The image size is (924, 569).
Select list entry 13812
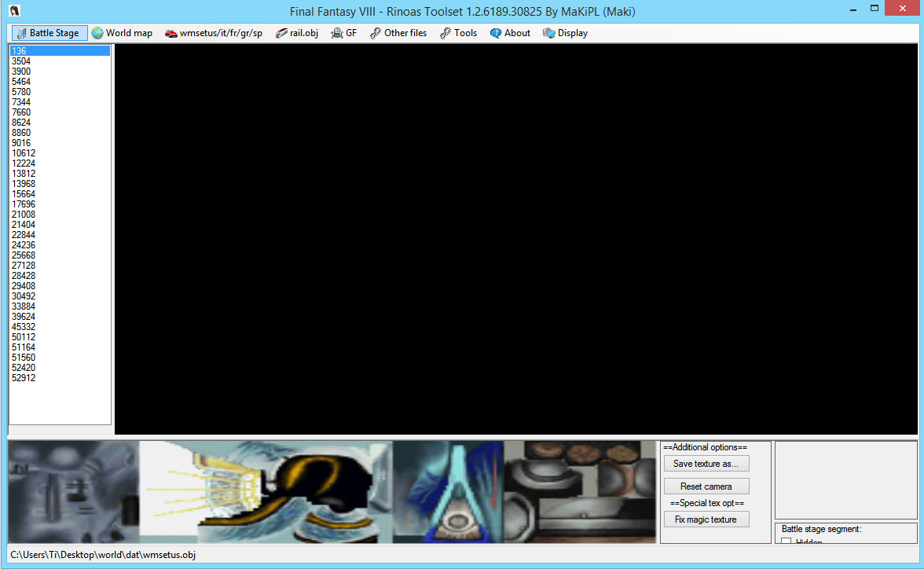click(x=60, y=174)
